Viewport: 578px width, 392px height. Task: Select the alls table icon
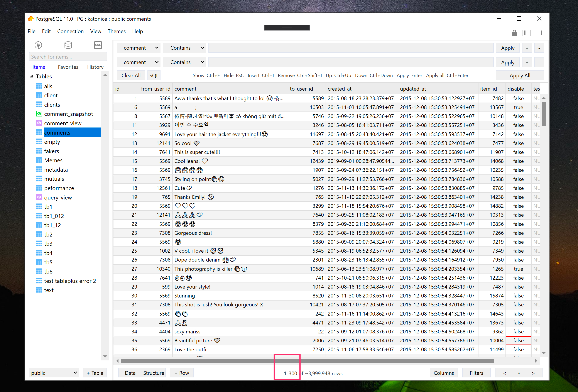tap(39, 86)
